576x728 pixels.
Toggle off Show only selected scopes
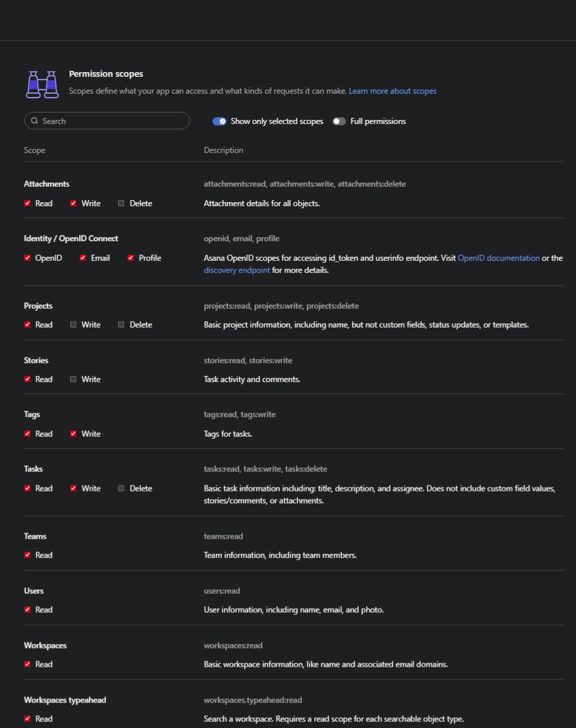(219, 121)
